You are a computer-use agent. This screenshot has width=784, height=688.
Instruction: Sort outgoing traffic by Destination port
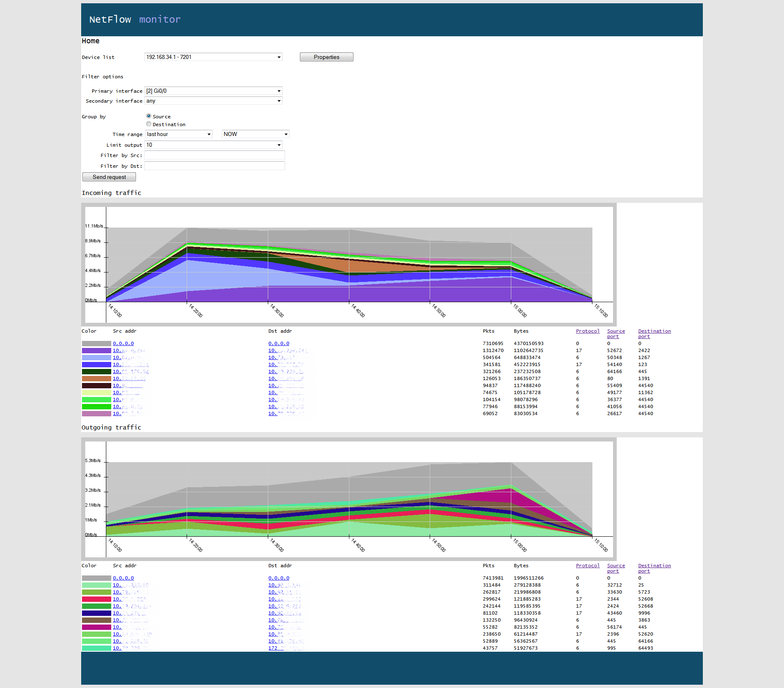coord(654,568)
